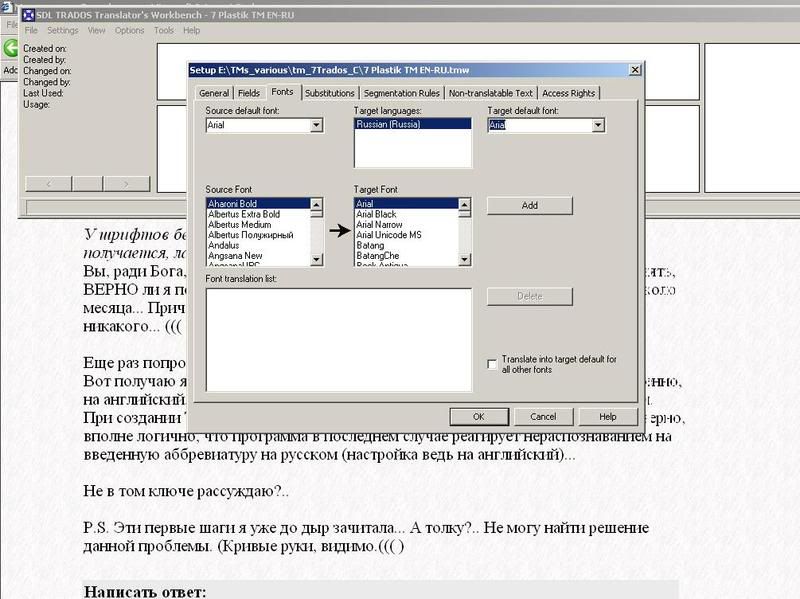Open the Tools menu in Workbench
The height and width of the screenshot is (599, 800).
[164, 30]
